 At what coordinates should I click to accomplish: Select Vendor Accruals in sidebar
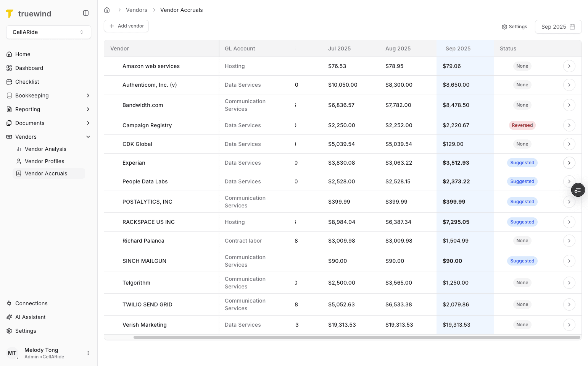tap(49, 173)
